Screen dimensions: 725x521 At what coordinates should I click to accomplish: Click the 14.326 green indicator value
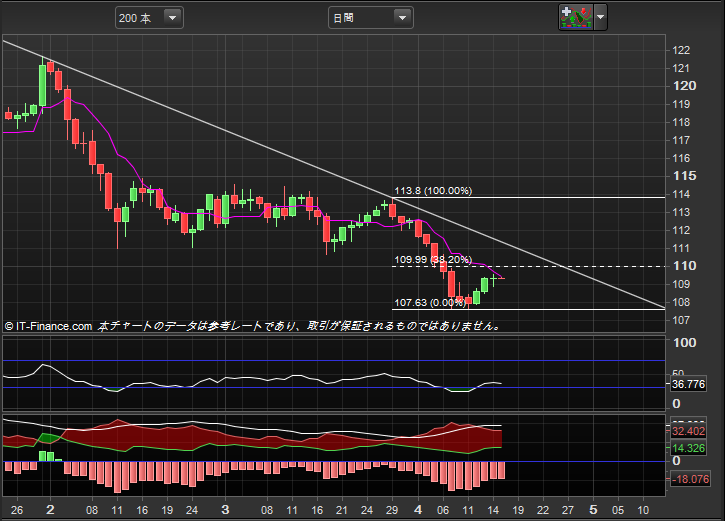click(x=688, y=448)
